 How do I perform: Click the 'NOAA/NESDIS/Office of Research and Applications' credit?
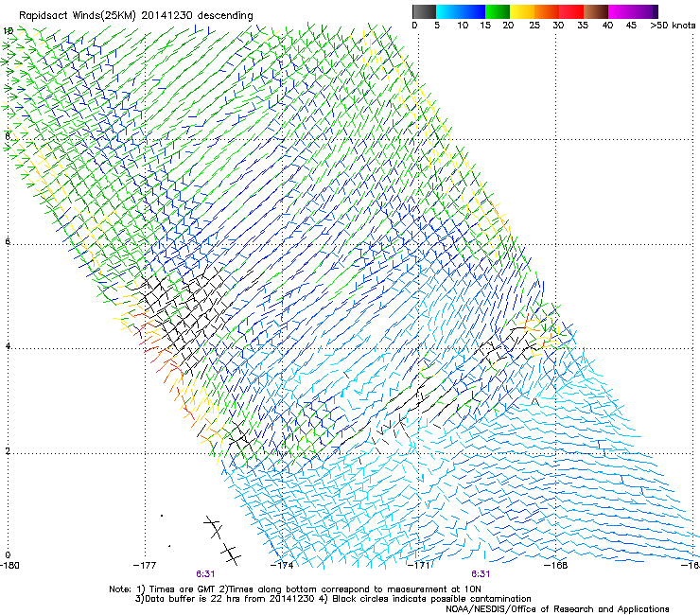[557, 609]
